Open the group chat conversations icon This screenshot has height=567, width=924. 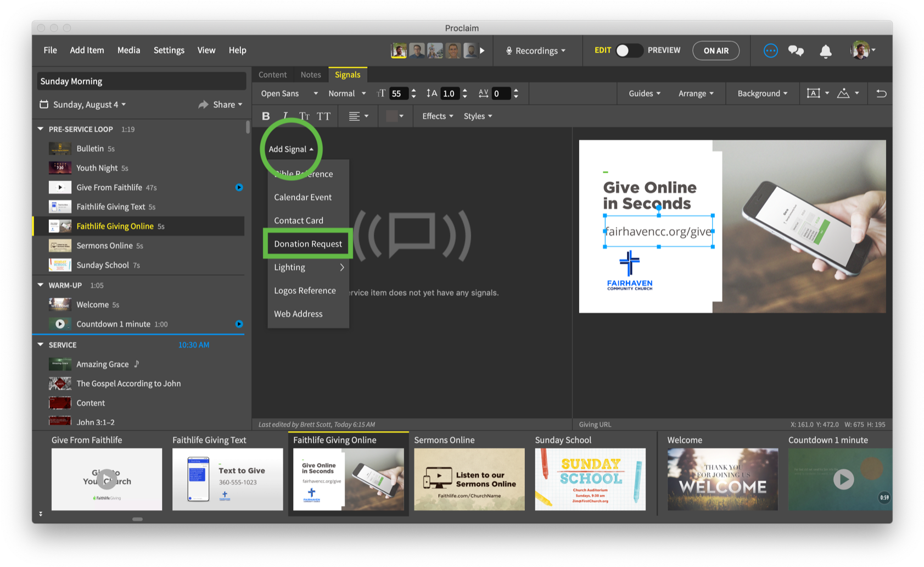click(796, 51)
